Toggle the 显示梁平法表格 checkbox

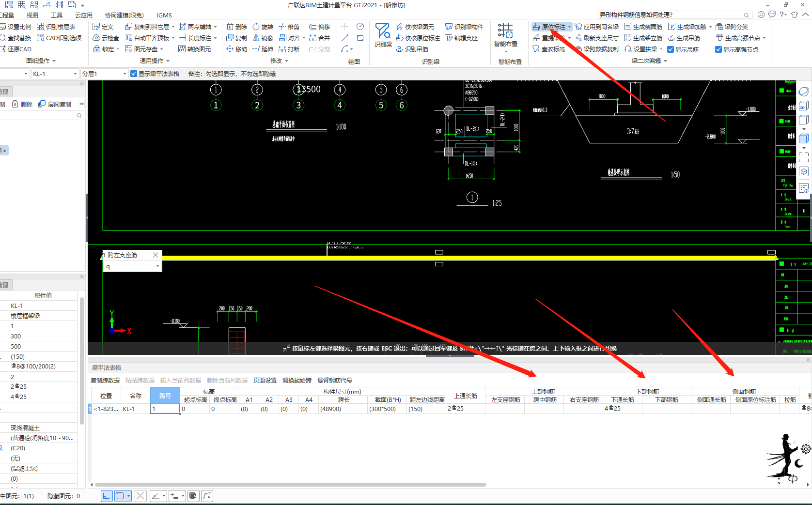[134, 74]
